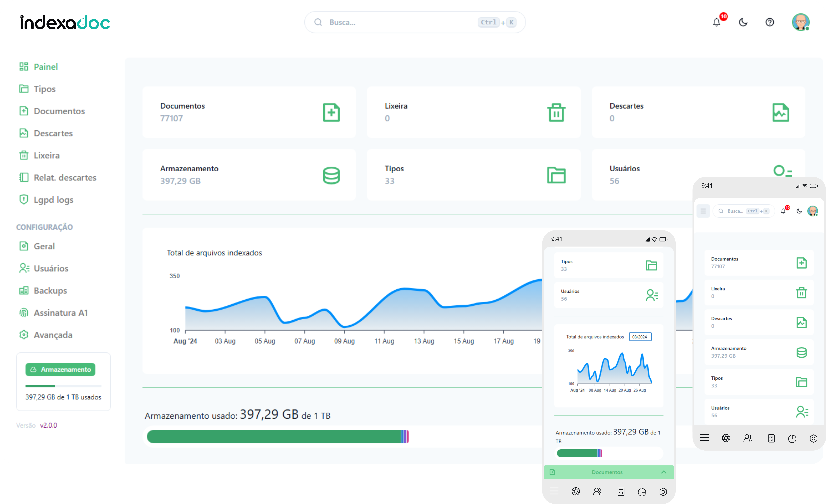Toggle dark mode with the moon icon
Screen dimensions: 826x504
[x=743, y=22]
